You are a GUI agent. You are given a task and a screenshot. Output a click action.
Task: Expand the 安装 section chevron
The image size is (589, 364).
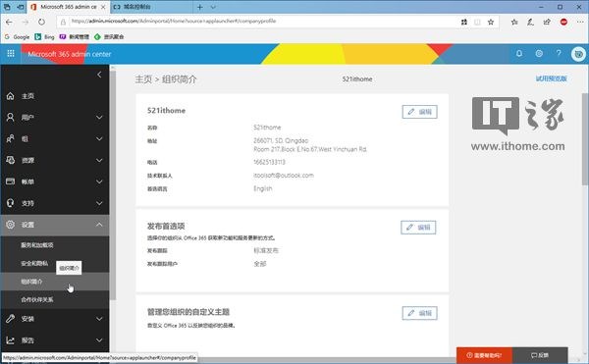99,319
